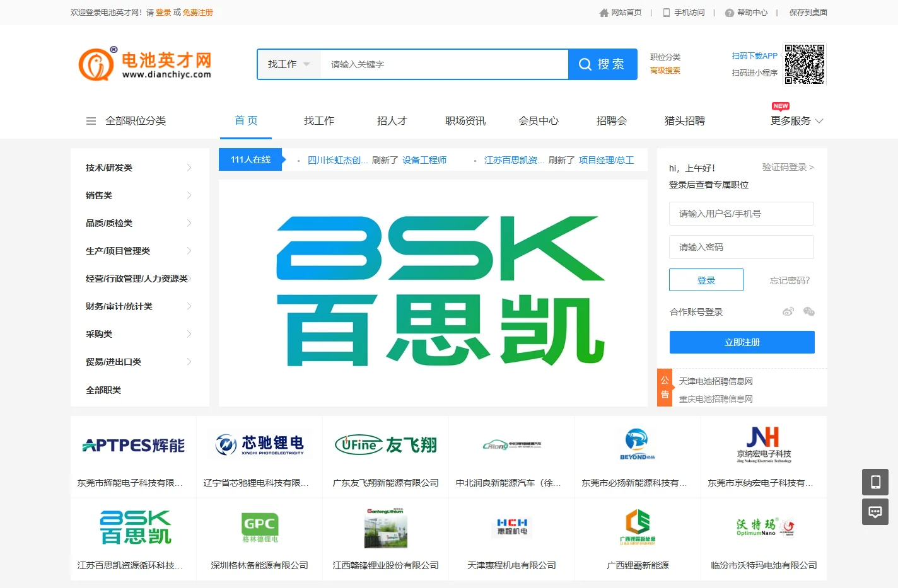This screenshot has height=588, width=898.
Task: Focus the keyword search input field
Action: point(445,64)
